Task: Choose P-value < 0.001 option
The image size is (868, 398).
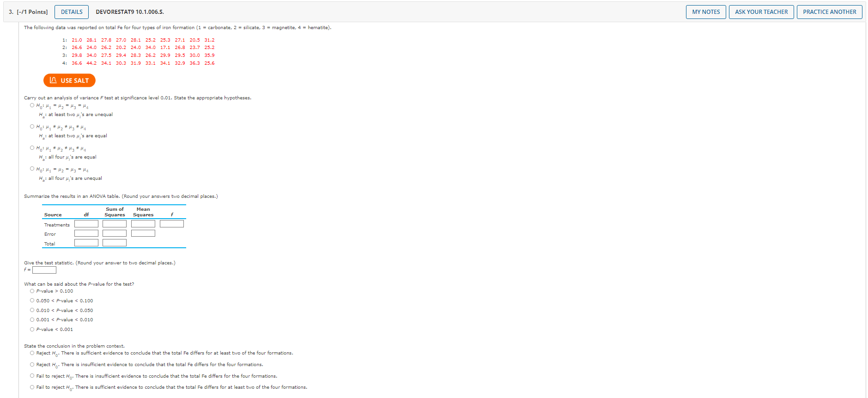Action: (x=32, y=330)
